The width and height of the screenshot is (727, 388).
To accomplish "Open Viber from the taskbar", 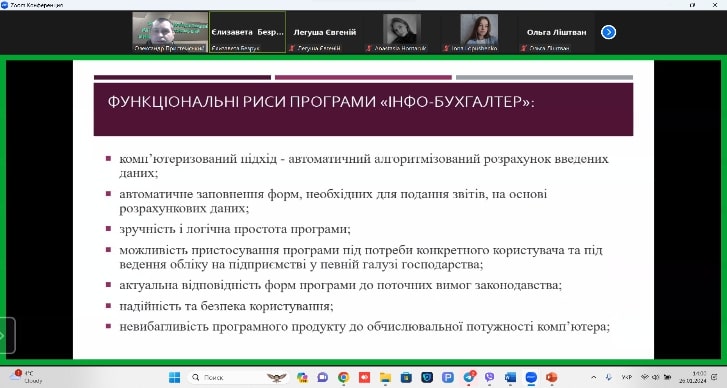I will coord(490,377).
